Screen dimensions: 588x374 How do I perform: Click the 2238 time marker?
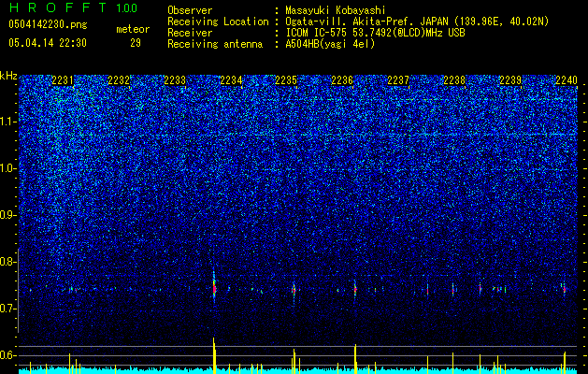pos(454,80)
